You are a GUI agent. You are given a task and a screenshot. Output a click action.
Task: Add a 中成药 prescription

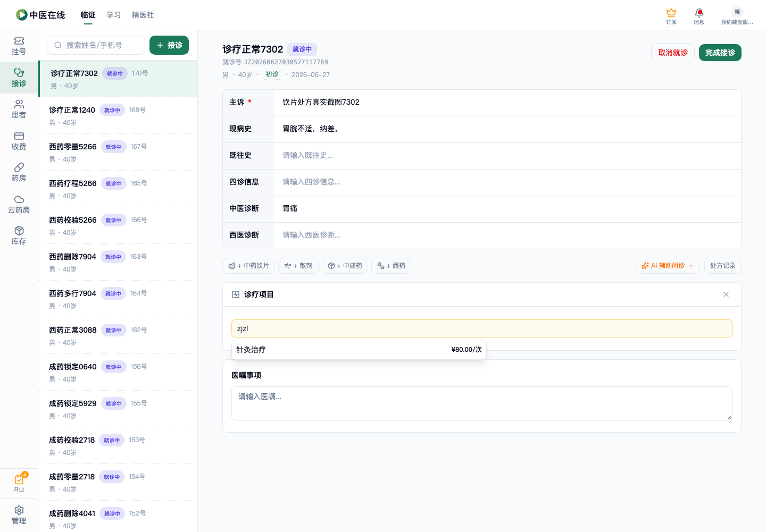click(345, 266)
